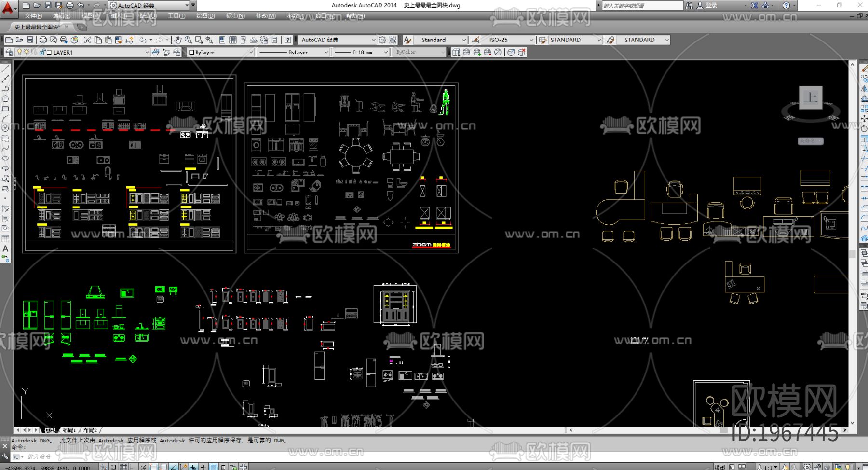Viewport: 868px width, 470px height.
Task: Click Plot (print) icon in standard toolbar
Action: [43, 40]
